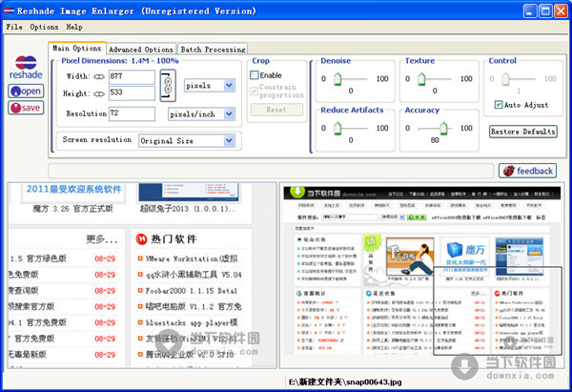Viewport: 572px width, 392px height.
Task: Click the file path E:\新建文件夹\snap00643.jpg
Action: 345,382
